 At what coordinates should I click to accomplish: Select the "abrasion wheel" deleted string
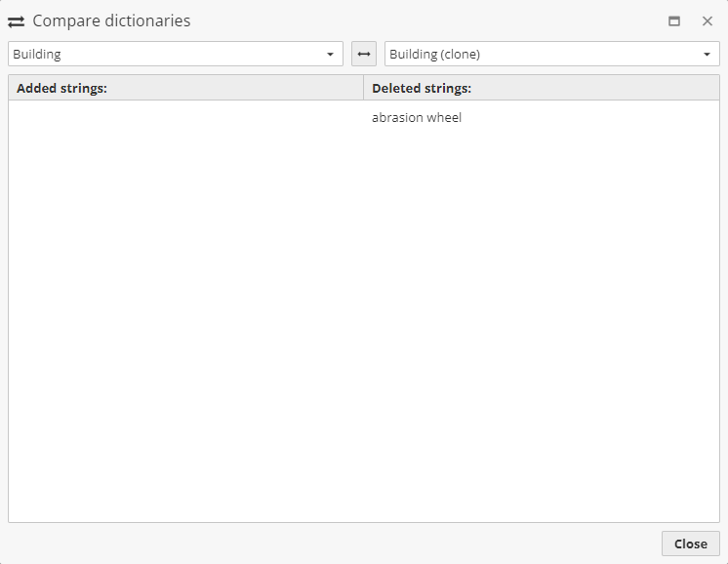(417, 118)
